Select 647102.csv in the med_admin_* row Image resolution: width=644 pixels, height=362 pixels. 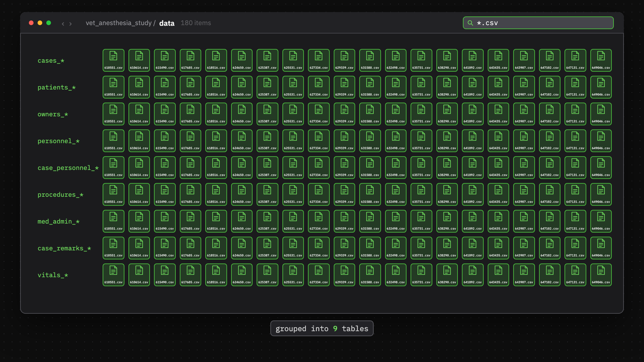click(x=550, y=221)
